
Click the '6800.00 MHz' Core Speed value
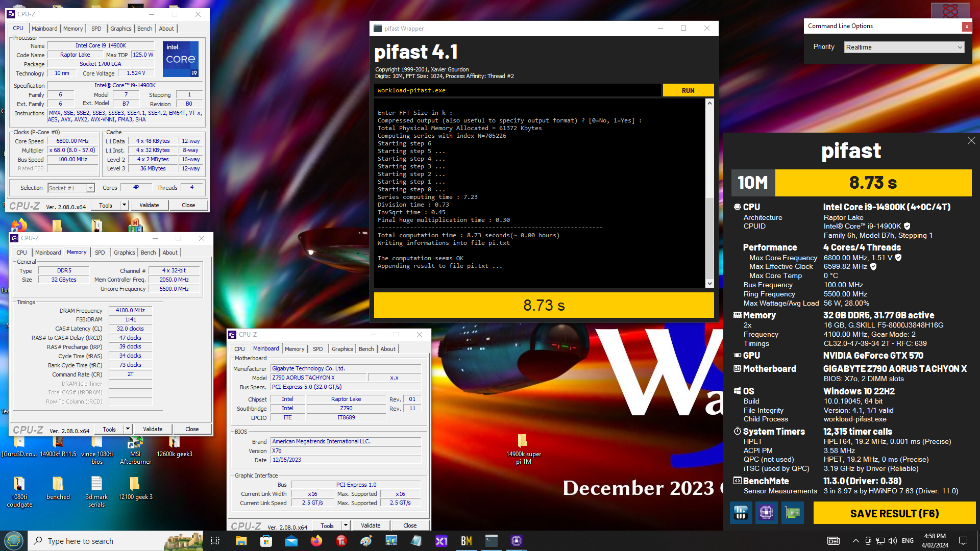(x=72, y=141)
